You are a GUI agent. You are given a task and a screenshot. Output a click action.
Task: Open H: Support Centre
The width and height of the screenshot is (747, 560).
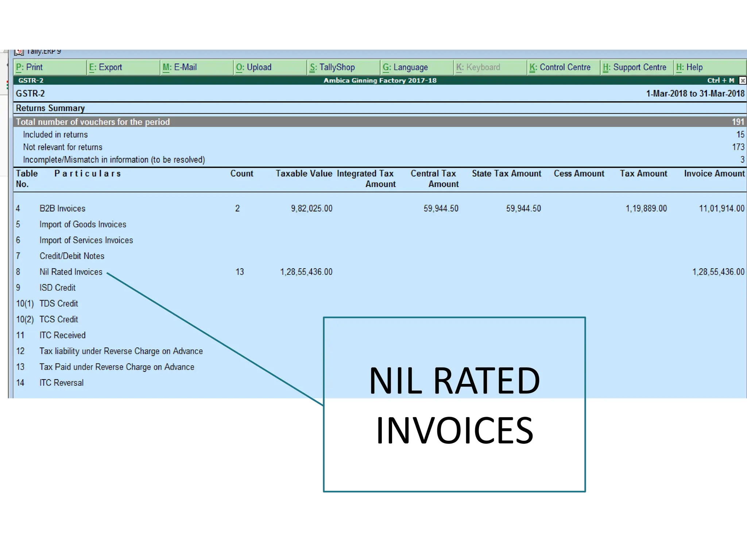coord(637,67)
